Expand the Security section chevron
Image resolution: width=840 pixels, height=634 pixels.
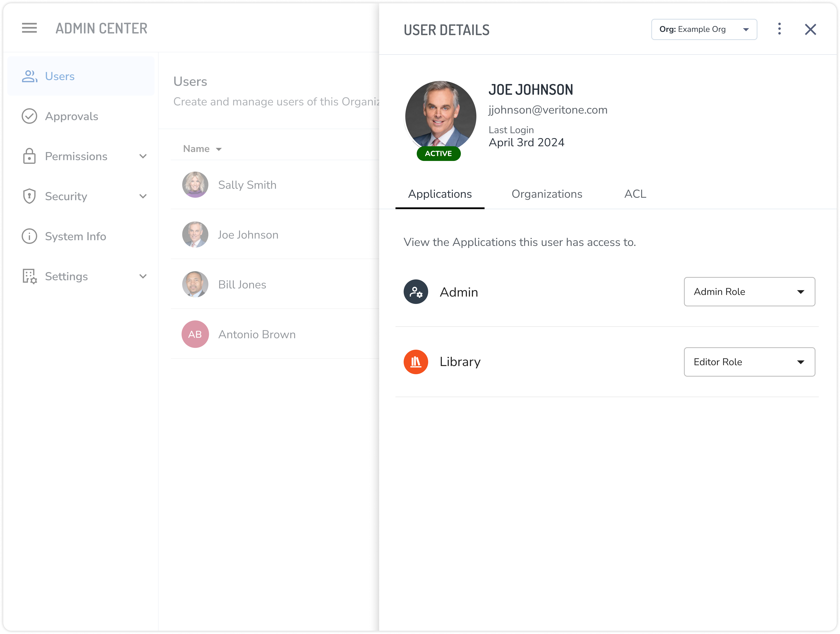pos(143,196)
